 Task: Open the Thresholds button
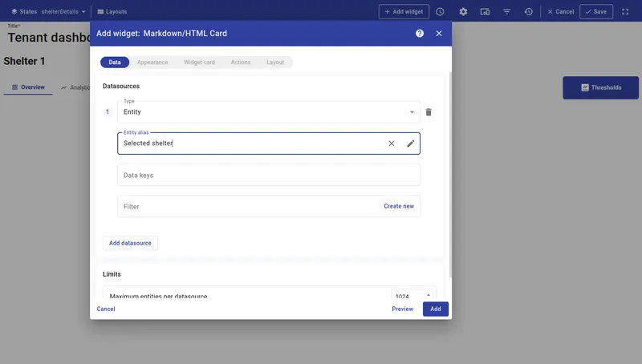pos(600,87)
